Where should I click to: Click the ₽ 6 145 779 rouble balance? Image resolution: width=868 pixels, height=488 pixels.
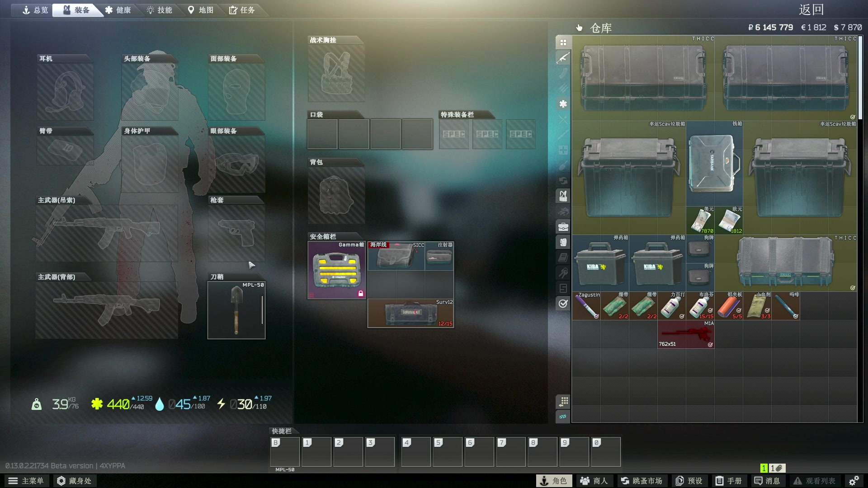click(771, 28)
